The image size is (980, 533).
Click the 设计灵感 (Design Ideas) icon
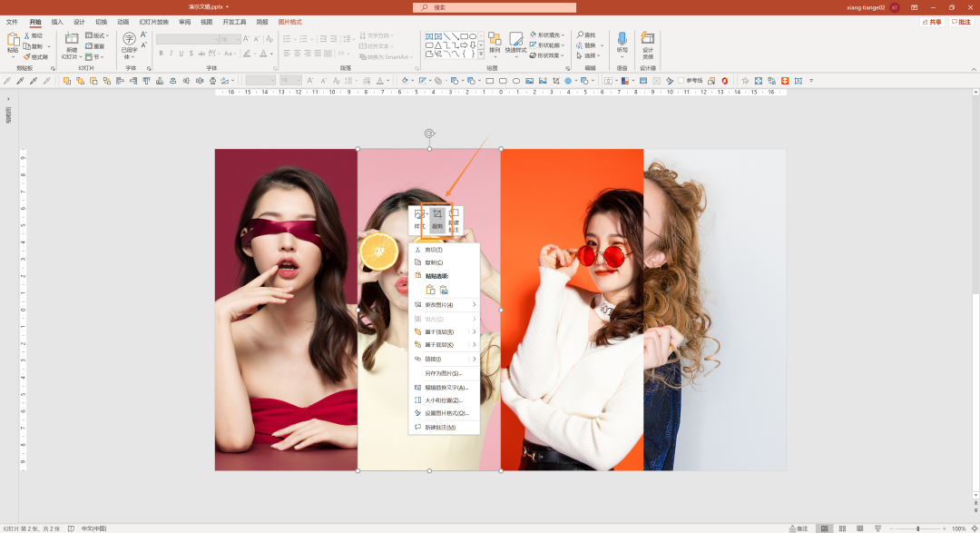coord(647,40)
